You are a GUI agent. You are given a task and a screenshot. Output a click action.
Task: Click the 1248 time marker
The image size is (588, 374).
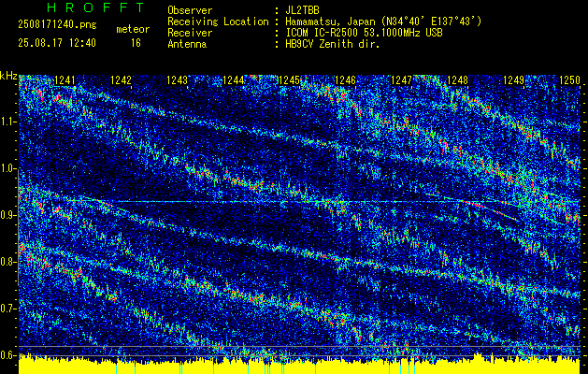click(x=457, y=79)
